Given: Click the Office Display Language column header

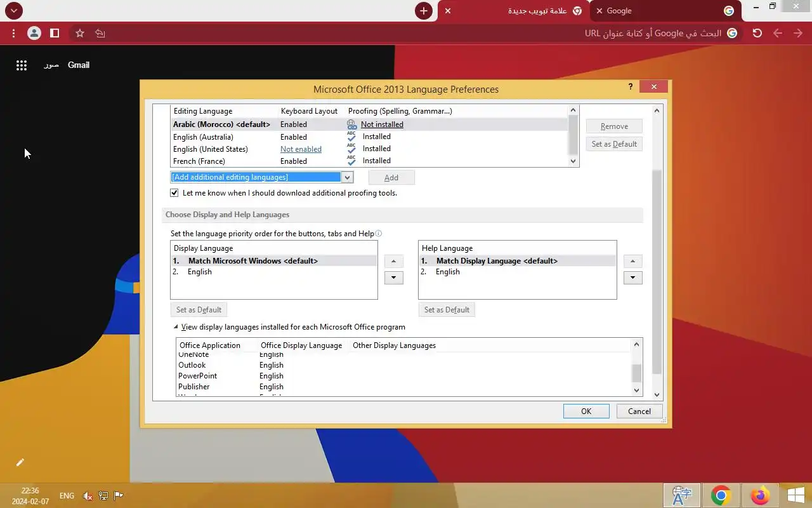Looking at the screenshot, I should (x=301, y=345).
